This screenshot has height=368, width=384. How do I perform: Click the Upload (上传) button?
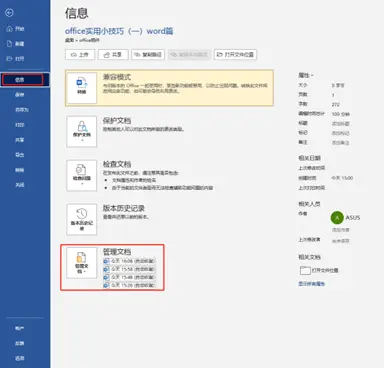point(80,55)
